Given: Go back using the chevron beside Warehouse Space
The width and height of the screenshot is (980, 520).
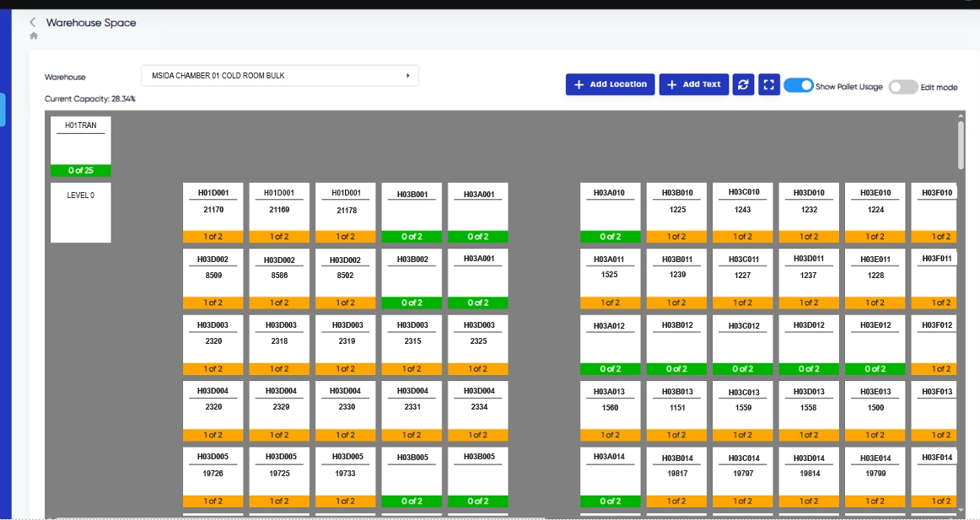Looking at the screenshot, I should (x=33, y=23).
